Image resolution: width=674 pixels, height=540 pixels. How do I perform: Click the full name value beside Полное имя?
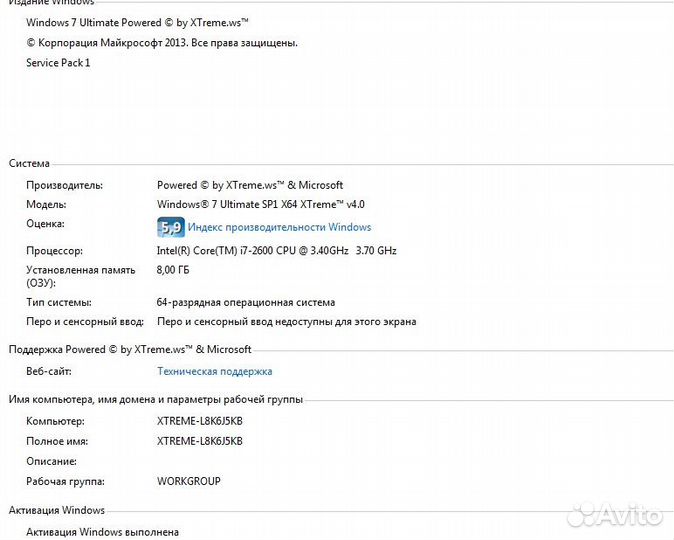point(200,441)
